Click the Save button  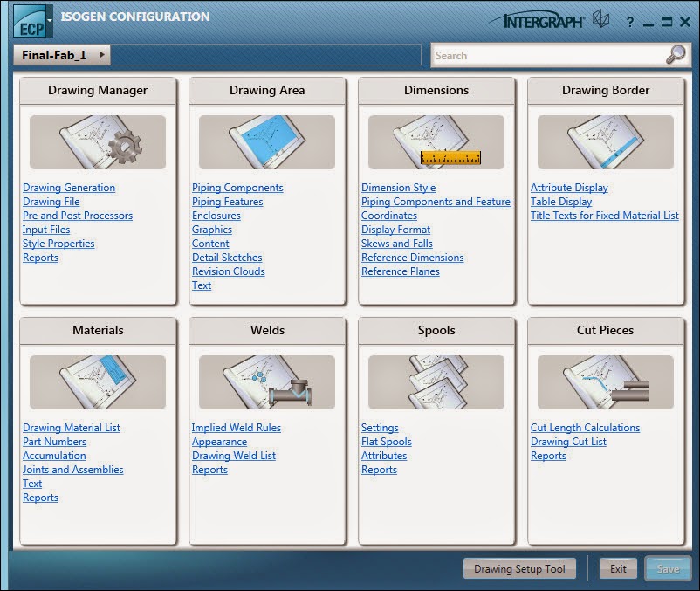click(x=668, y=568)
